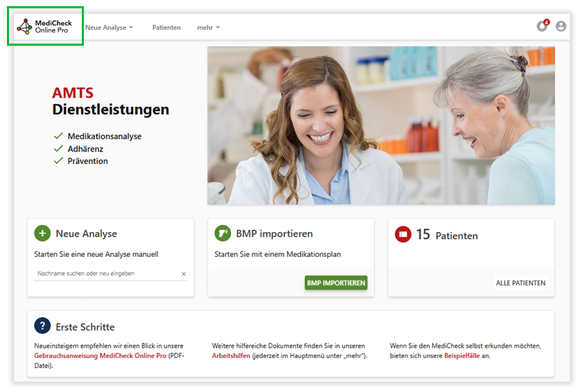The width and height of the screenshot is (583, 392).
Task: Click the 15 Patienten card heading
Action: pyautogui.click(x=446, y=235)
